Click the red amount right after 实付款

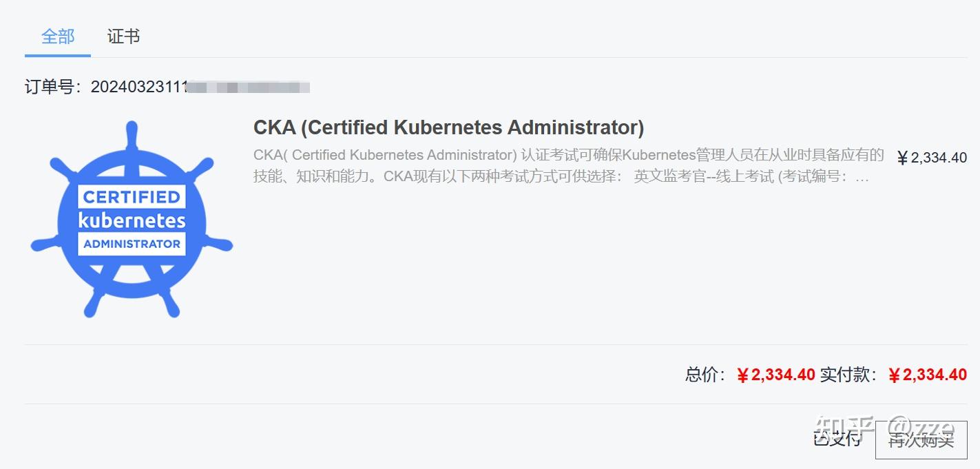(928, 375)
